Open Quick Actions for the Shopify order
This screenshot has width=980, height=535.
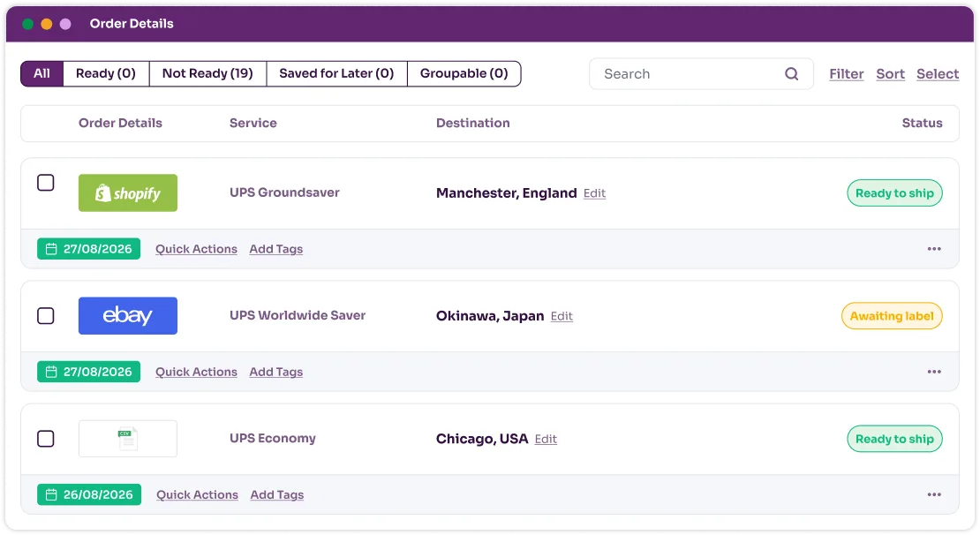click(196, 249)
